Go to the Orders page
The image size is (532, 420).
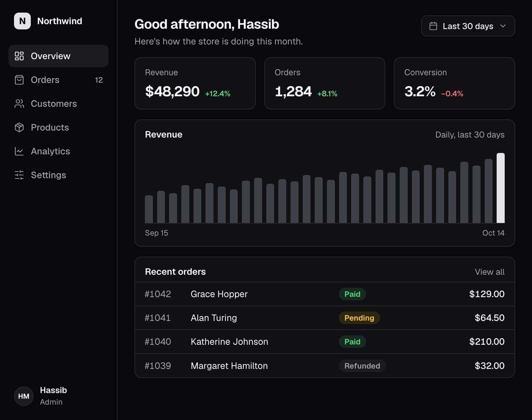[x=58, y=80]
